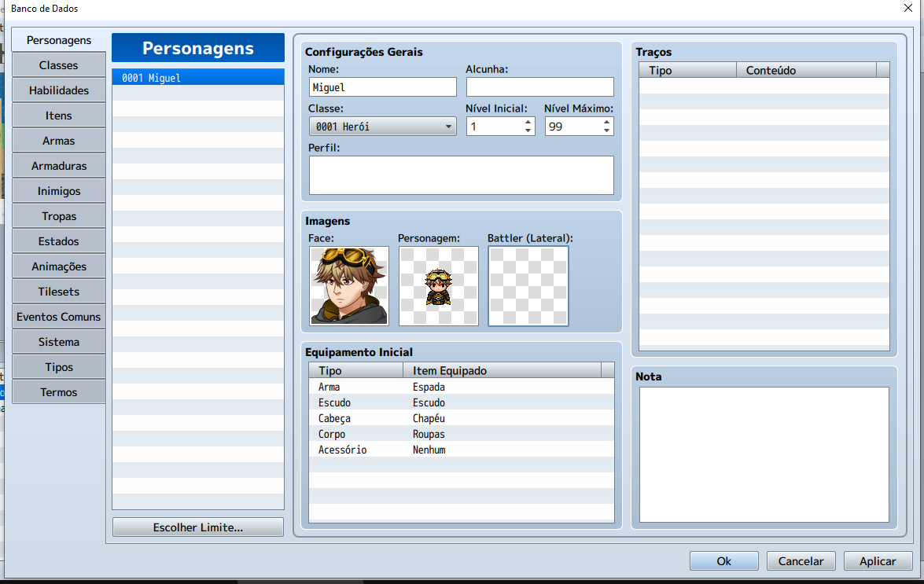The width and height of the screenshot is (924, 584).
Task: Edit the Nome field containing Miguel
Action: pyautogui.click(x=382, y=86)
